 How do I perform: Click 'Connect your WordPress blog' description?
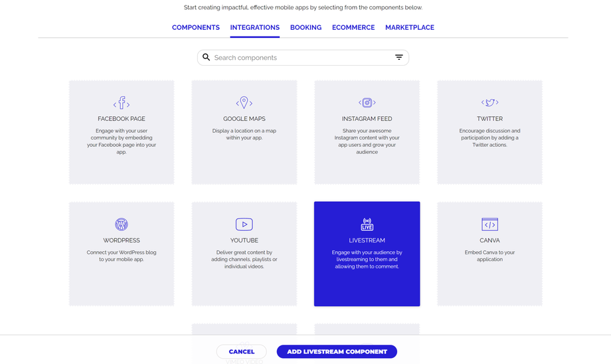point(122,256)
